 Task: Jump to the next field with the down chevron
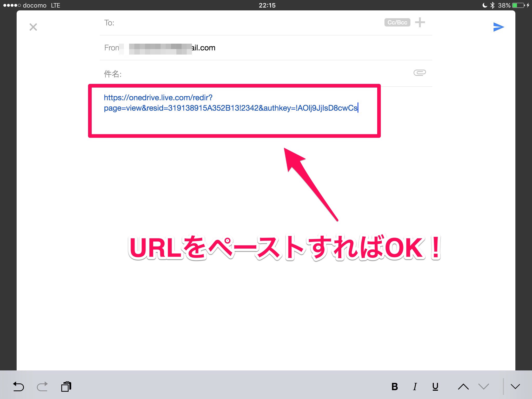coord(484,387)
